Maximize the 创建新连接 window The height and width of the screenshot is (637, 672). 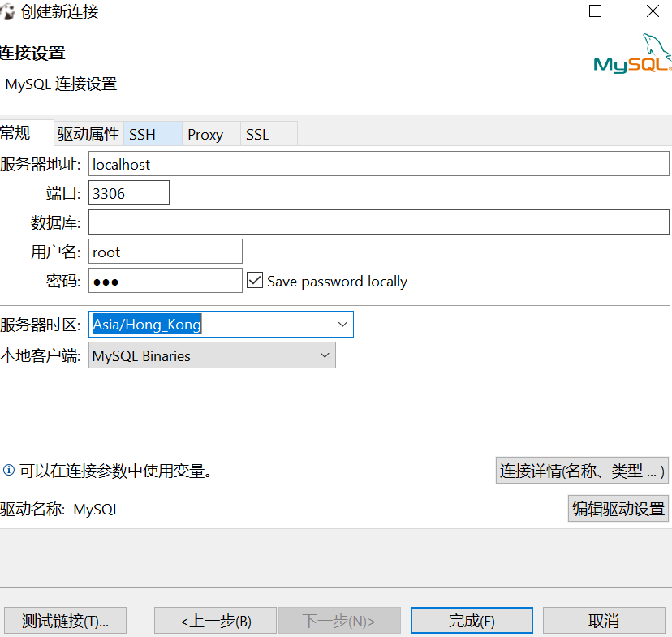click(x=595, y=11)
